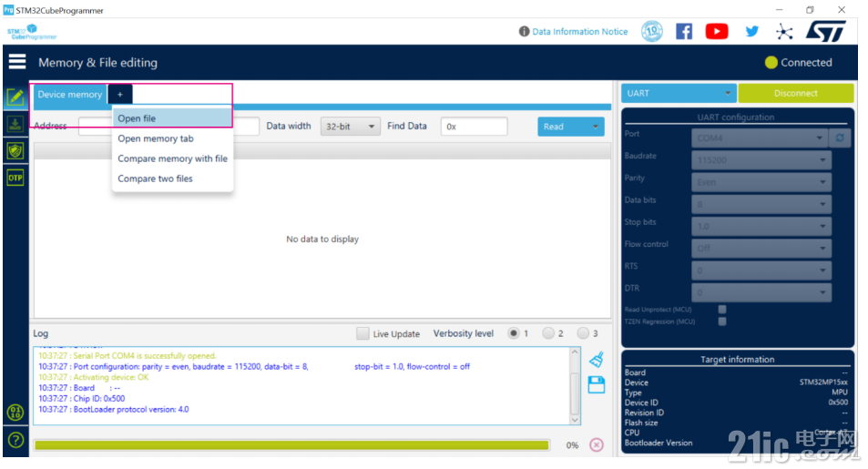Open the Data bits dropdown
The height and width of the screenshot is (469, 868).
(761, 204)
